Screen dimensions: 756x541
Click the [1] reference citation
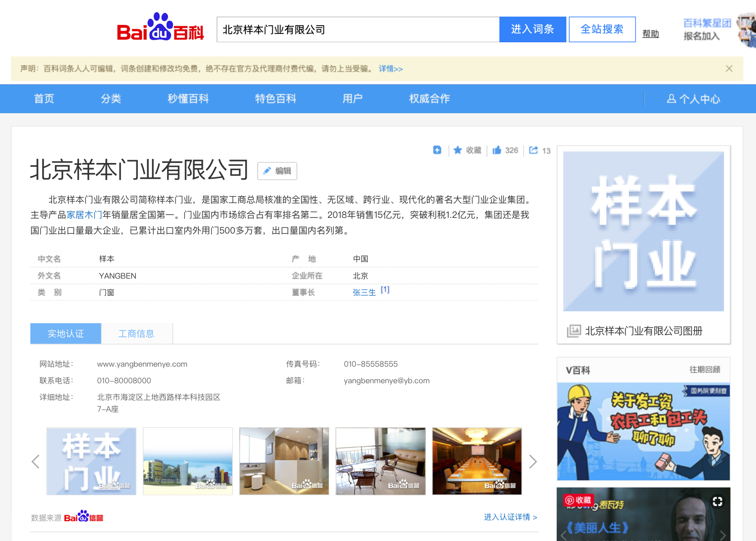coord(385,289)
